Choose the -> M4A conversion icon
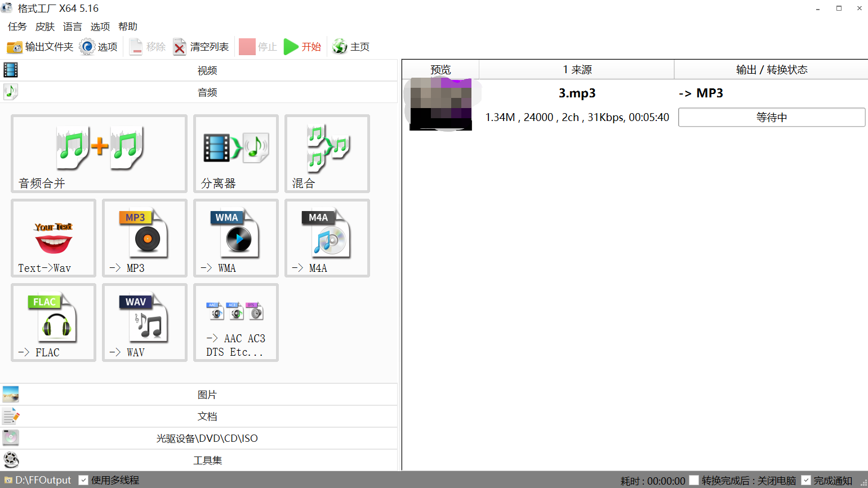This screenshot has height=488, width=868. [x=327, y=238]
